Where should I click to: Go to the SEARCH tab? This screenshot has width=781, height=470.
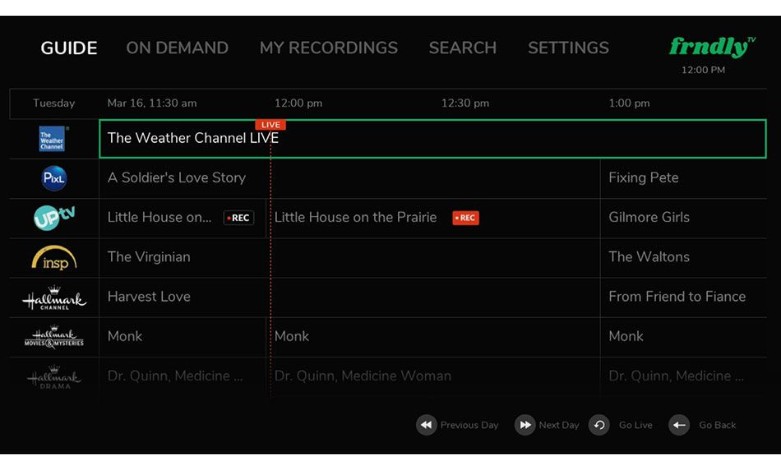pos(463,48)
